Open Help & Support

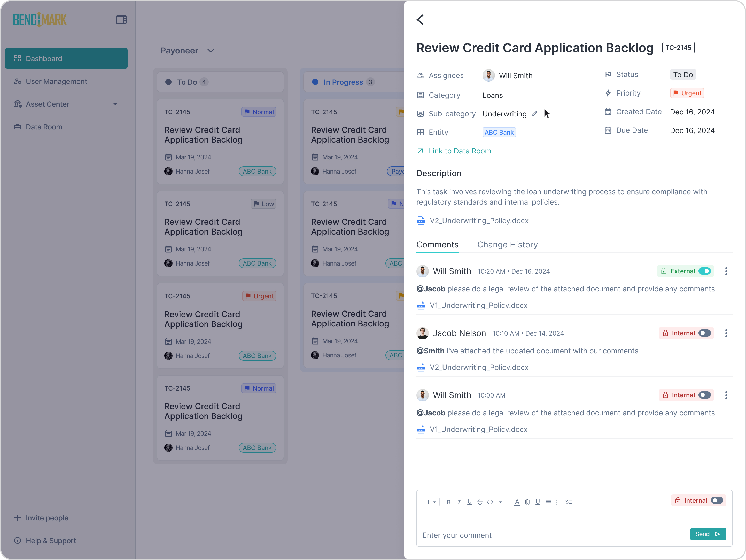click(x=45, y=541)
